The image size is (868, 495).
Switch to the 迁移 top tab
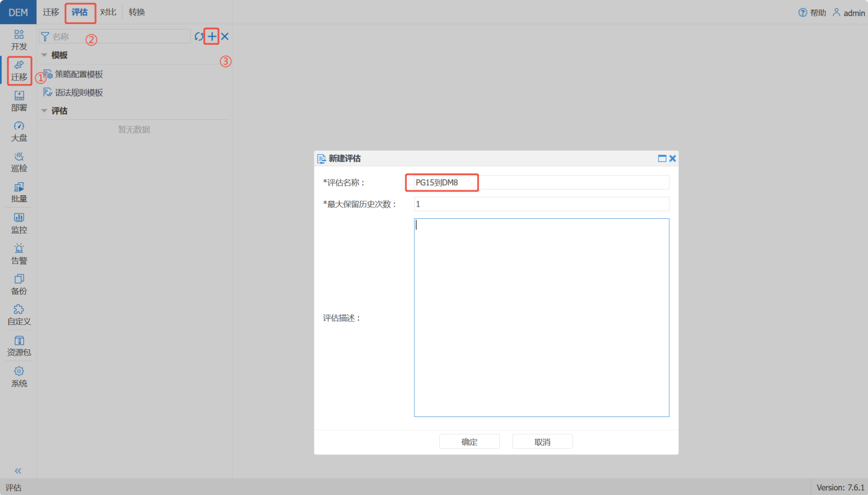[x=51, y=12]
